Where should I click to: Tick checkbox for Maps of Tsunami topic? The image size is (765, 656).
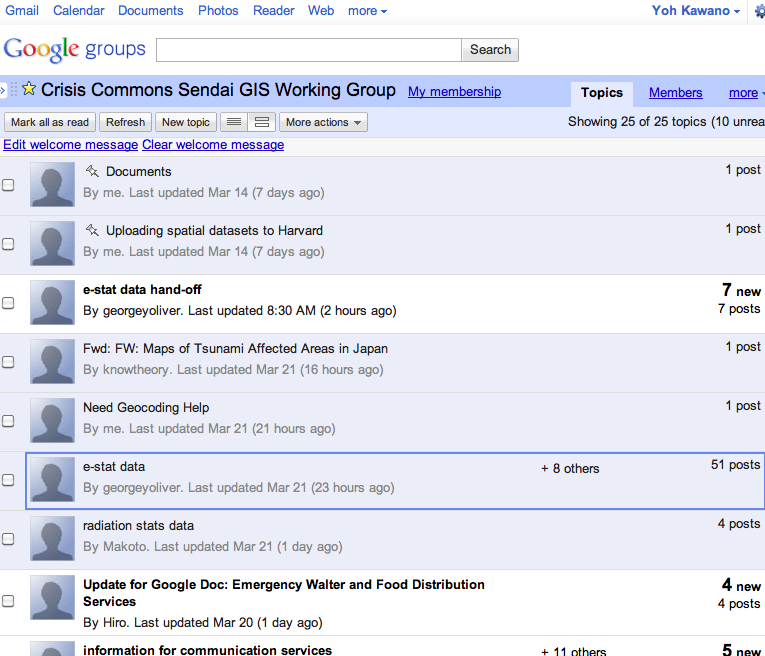coord(8,362)
